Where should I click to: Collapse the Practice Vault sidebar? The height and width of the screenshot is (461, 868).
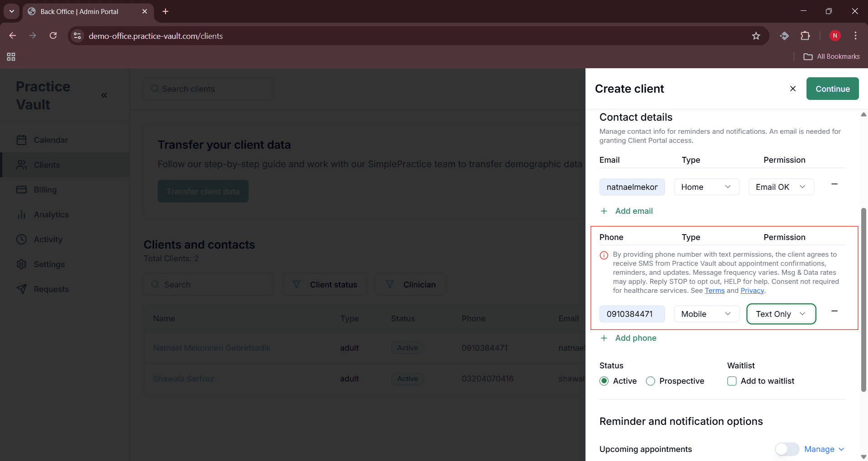104,95
